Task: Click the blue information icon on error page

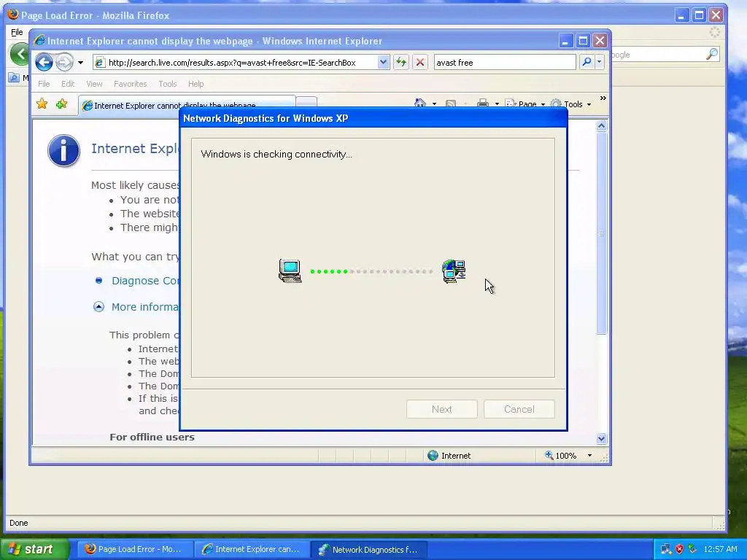Action: click(x=64, y=150)
